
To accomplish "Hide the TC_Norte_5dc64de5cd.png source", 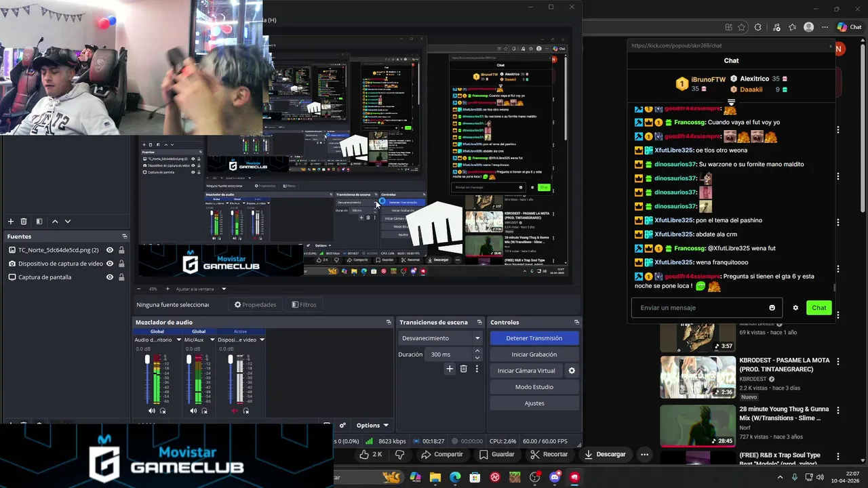I will pyautogui.click(x=110, y=250).
